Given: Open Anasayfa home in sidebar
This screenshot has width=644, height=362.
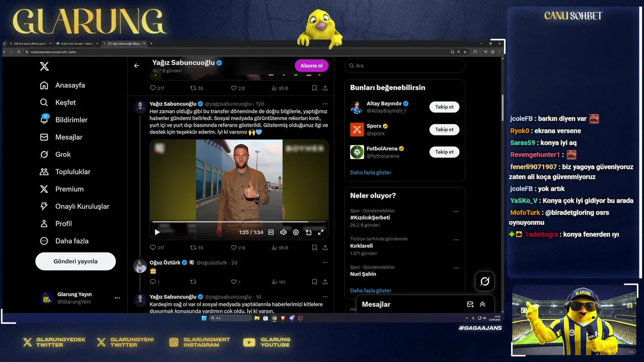Looking at the screenshot, I should click(x=62, y=85).
